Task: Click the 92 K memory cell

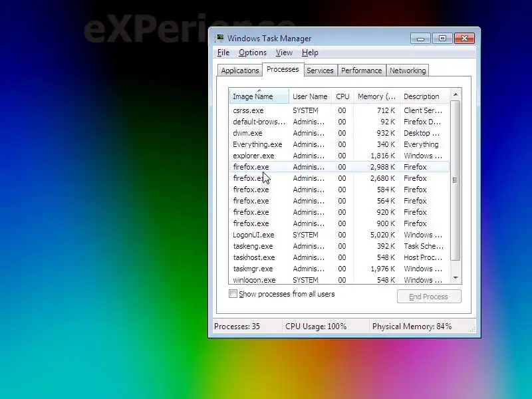Action: click(x=388, y=122)
